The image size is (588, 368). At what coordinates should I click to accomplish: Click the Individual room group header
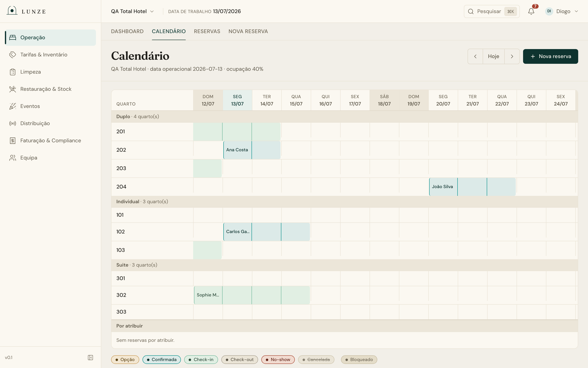point(344,202)
